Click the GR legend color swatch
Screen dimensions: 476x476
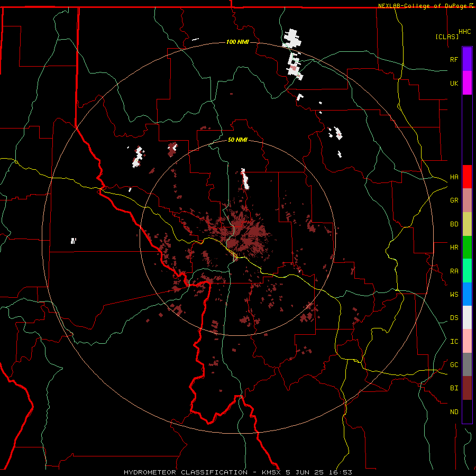click(467, 200)
